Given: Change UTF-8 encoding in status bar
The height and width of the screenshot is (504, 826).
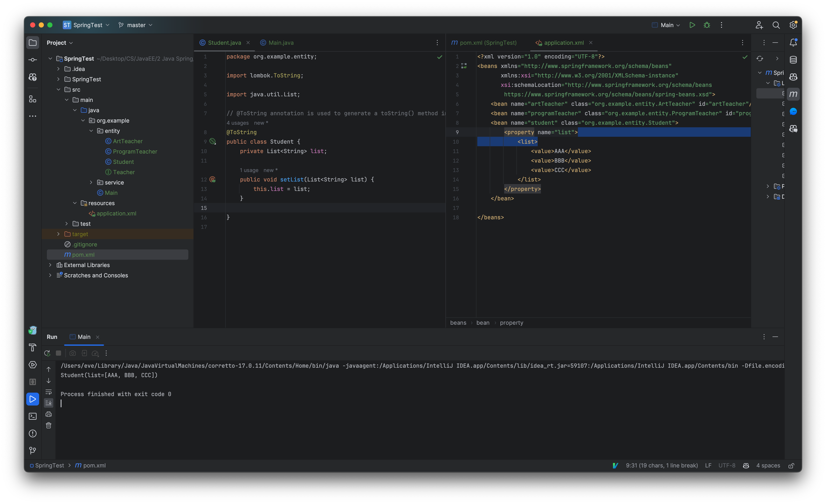Looking at the screenshot, I should (727, 466).
